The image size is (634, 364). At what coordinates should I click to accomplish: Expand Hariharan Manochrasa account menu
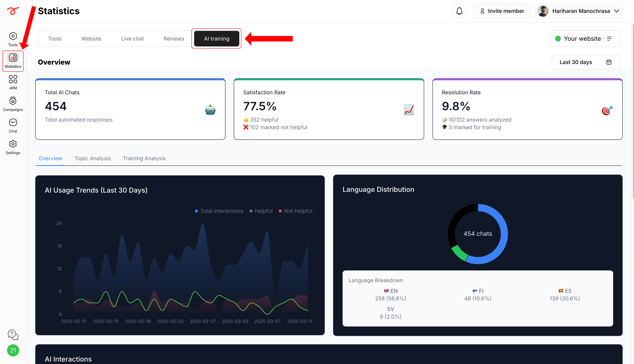578,11
